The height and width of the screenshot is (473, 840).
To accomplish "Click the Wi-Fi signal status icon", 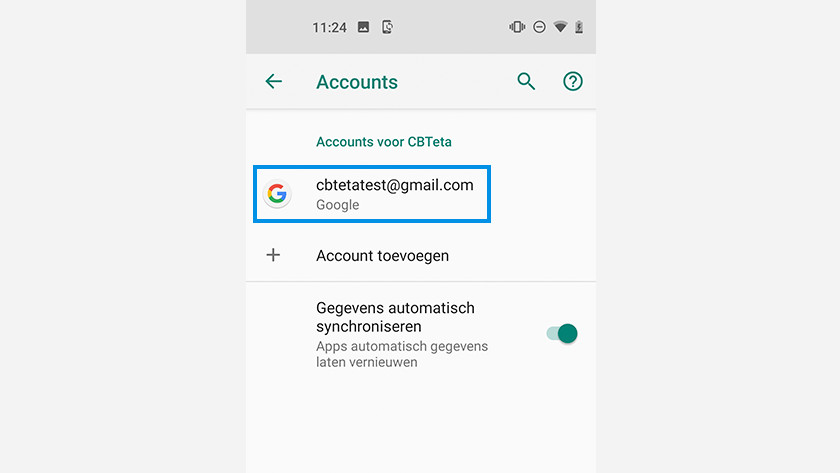I will (560, 27).
